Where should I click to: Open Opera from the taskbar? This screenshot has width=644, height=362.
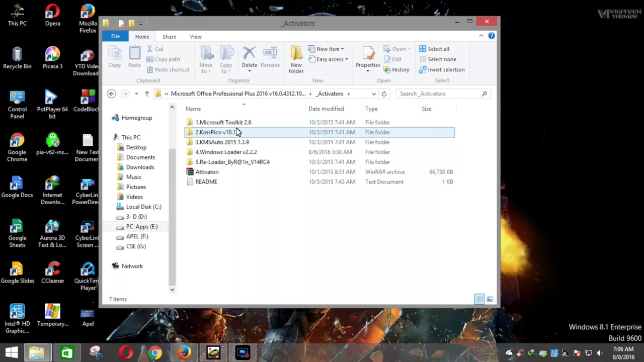tap(125, 352)
